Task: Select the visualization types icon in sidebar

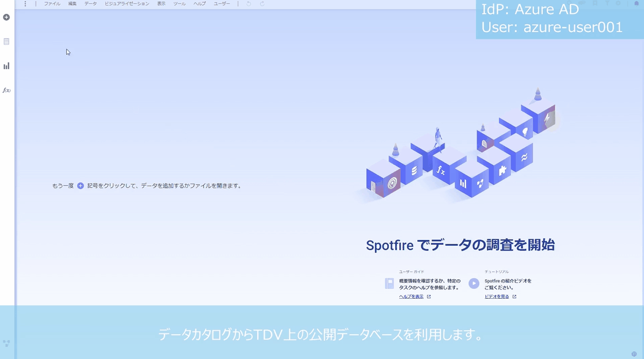Action: coord(6,65)
